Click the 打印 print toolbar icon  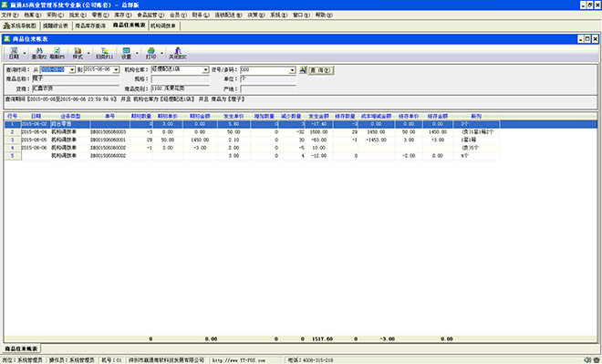150,53
